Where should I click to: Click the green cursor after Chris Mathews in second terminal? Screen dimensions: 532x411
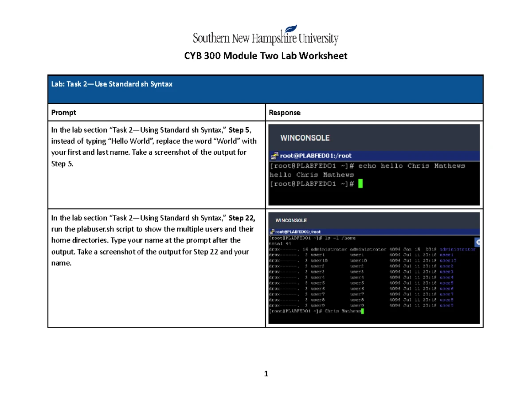(x=363, y=311)
